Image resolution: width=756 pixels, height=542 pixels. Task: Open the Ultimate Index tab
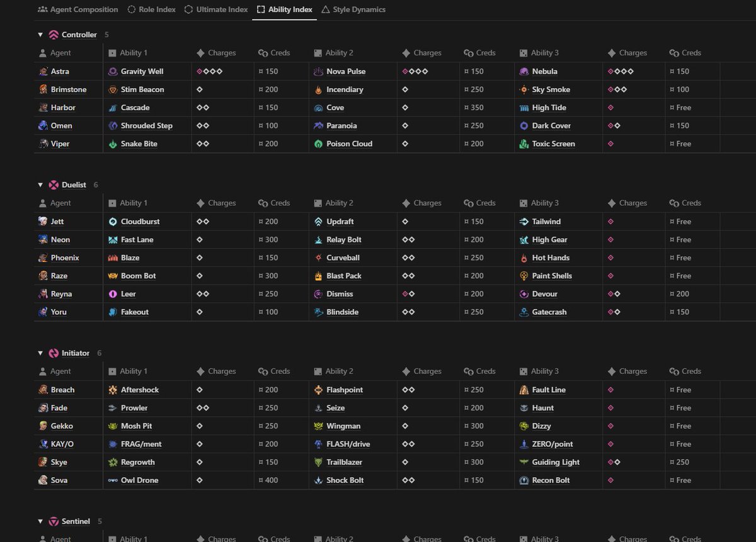coord(215,9)
